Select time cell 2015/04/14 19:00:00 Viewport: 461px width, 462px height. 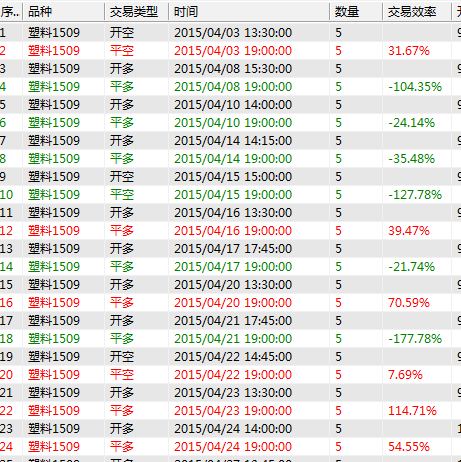233,159
